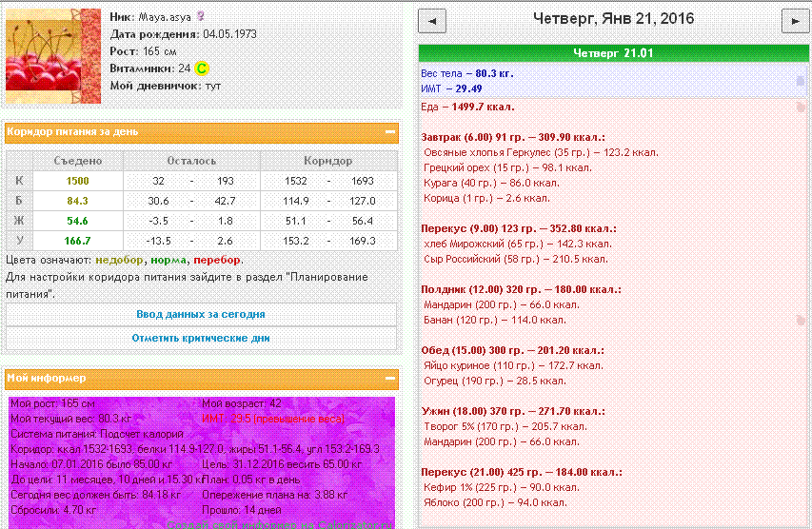Click the Перекус (9.00) meal heading
The image size is (812, 529).
[519, 228]
